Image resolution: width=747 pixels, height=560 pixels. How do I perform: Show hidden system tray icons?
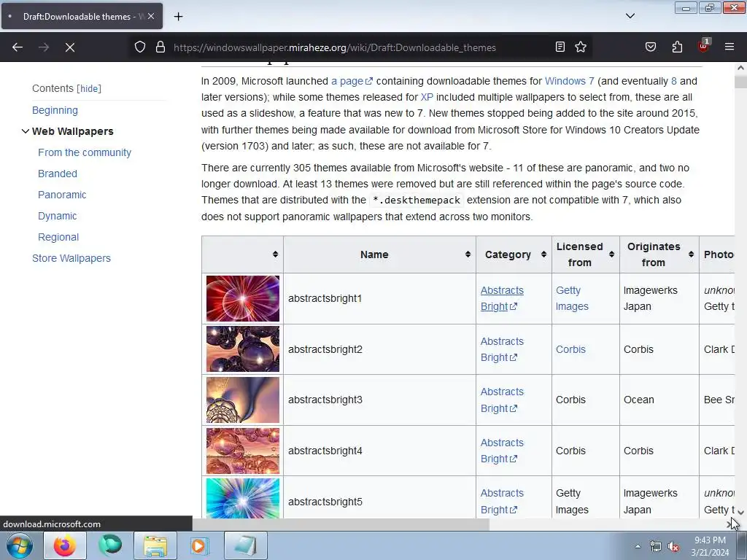pos(638,546)
